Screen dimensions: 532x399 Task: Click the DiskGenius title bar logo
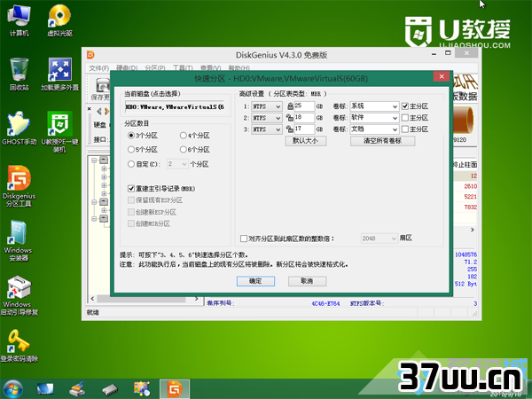coord(90,55)
